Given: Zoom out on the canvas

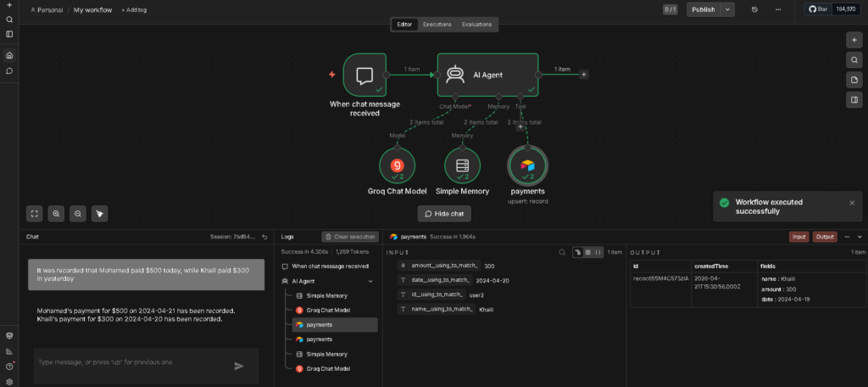Looking at the screenshot, I should pos(78,214).
